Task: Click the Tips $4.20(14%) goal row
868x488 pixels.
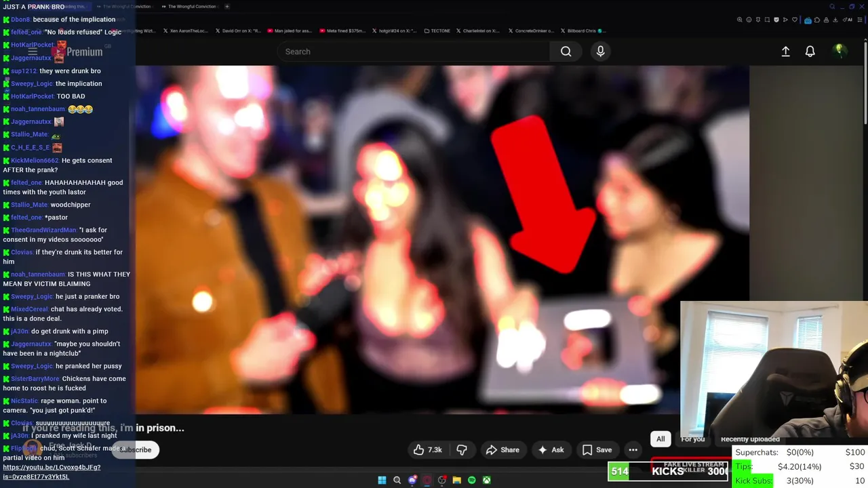Action: [x=800, y=466]
